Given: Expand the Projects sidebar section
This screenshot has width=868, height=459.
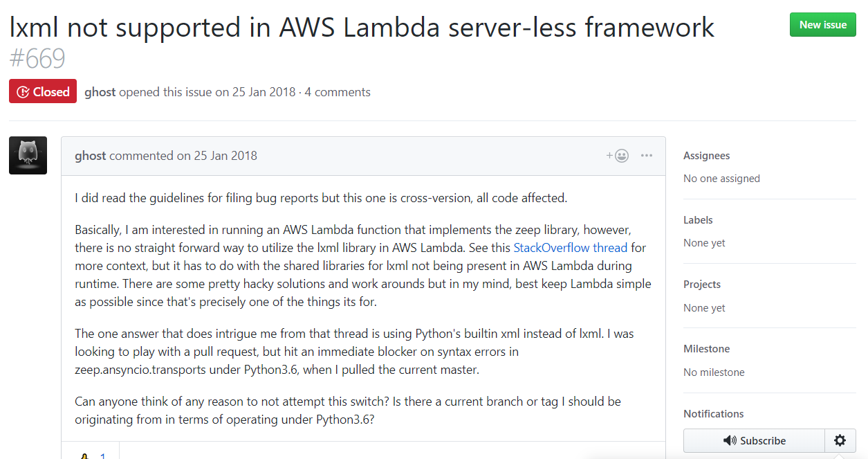Looking at the screenshot, I should coord(702,285).
